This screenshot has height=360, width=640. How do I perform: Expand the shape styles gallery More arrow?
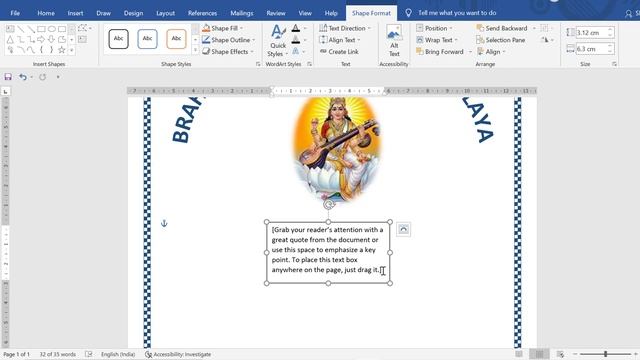tap(195, 50)
